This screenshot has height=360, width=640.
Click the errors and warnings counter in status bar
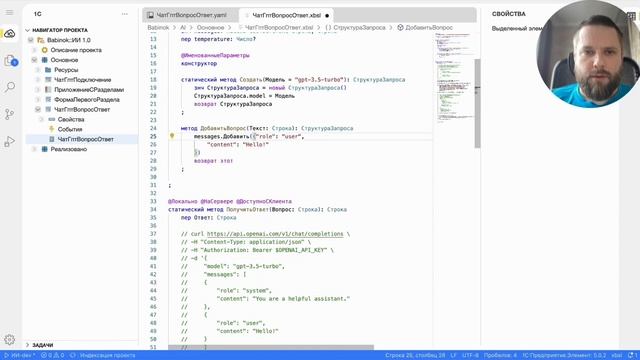click(53, 356)
